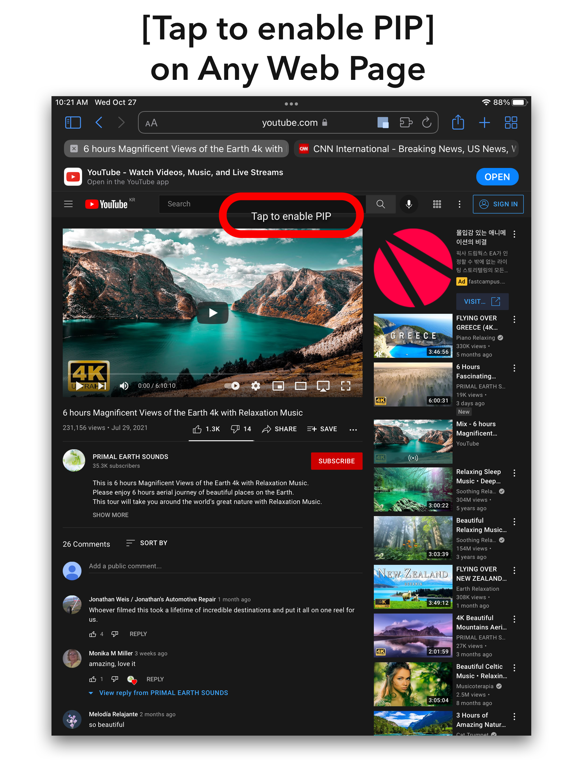Open the Safari share sheet

pyautogui.click(x=458, y=122)
